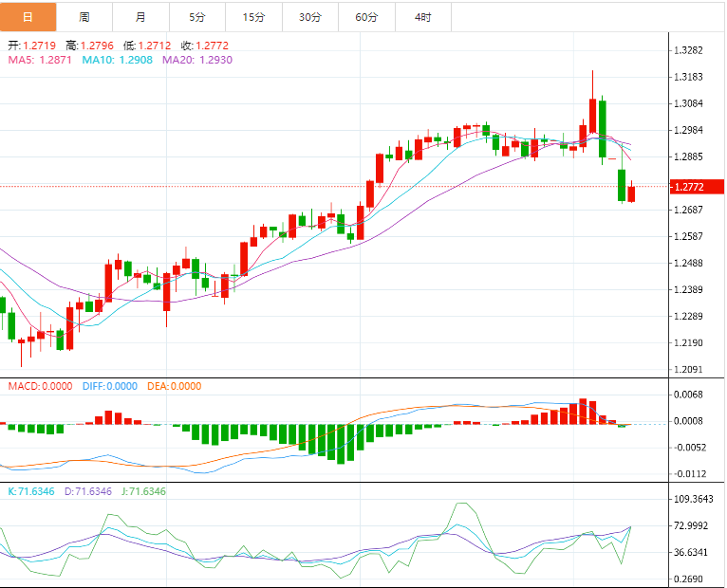The height and width of the screenshot is (588, 727).
Task: Click the 1.2687 price axis label
Action: pos(688,210)
